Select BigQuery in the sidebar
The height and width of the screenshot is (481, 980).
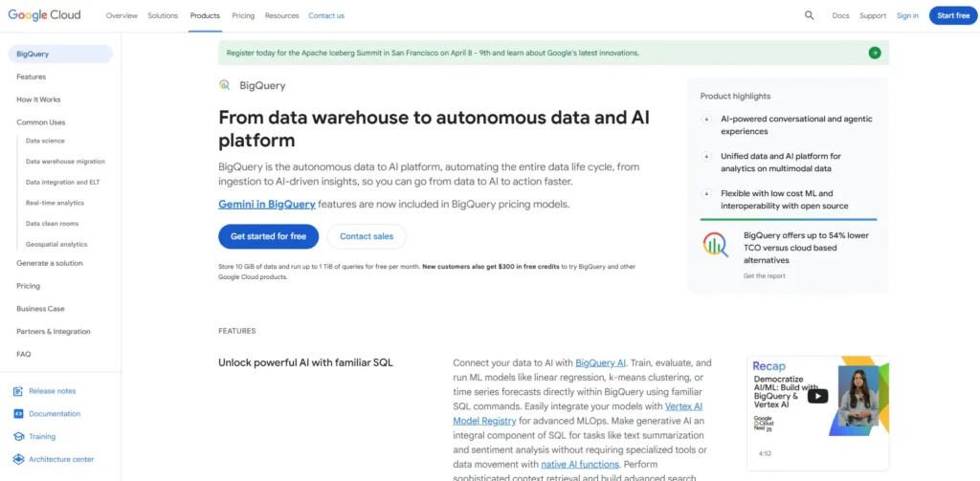[x=60, y=54]
